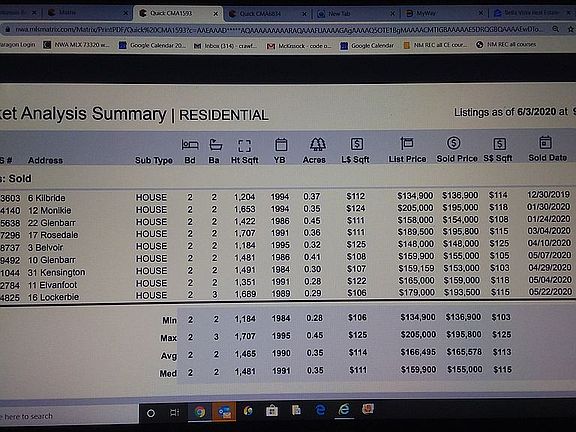This screenshot has width=576, height=432.
Task: Select the 12 Monikie address
Action: click(50, 210)
